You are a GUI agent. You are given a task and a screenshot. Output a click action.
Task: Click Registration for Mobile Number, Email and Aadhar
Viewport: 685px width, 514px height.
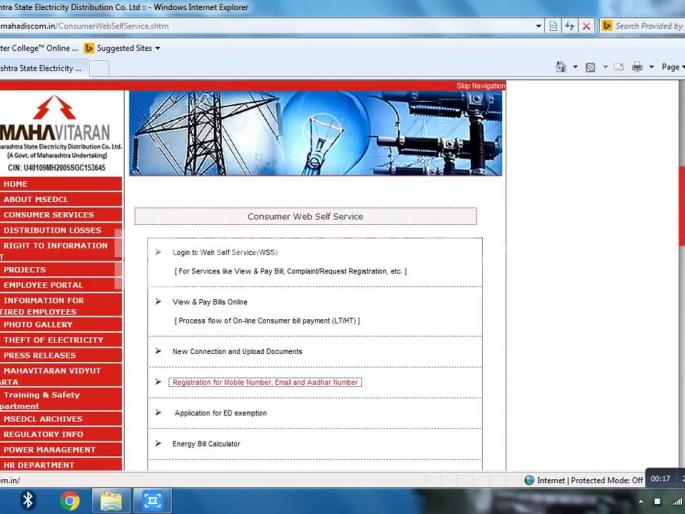[264, 382]
